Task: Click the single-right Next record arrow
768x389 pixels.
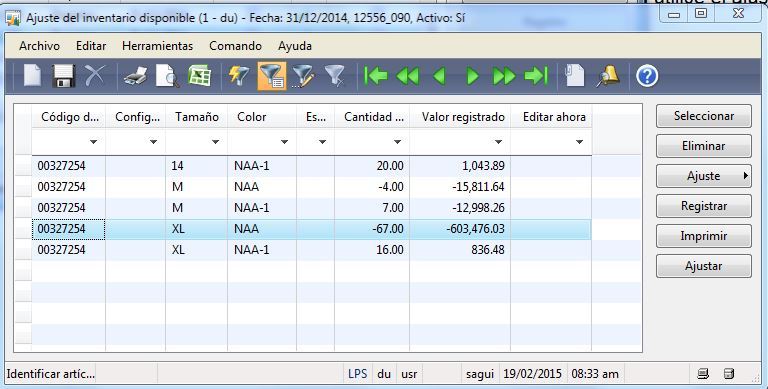Action: point(472,76)
